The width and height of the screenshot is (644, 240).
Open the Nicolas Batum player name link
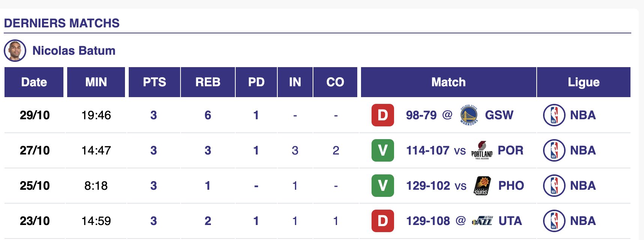pos(74,51)
